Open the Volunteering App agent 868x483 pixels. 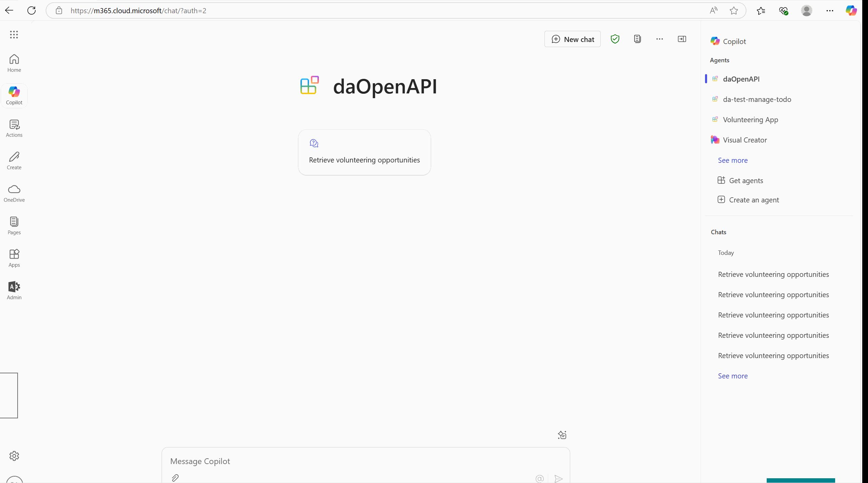(x=750, y=119)
